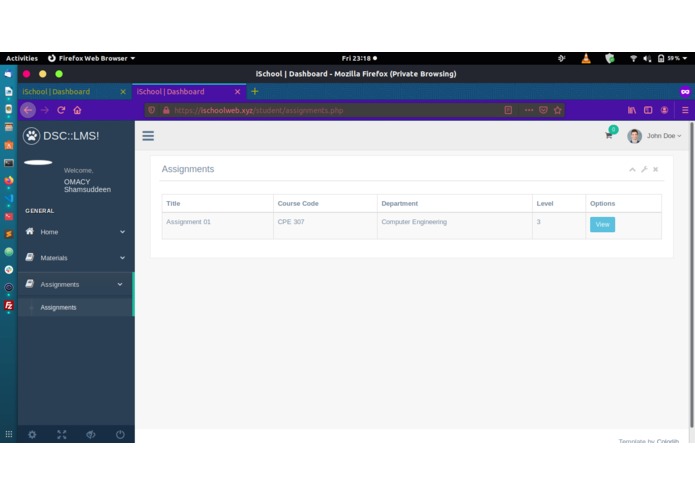Go back with browser back button
The image size is (695, 494).
coord(28,110)
